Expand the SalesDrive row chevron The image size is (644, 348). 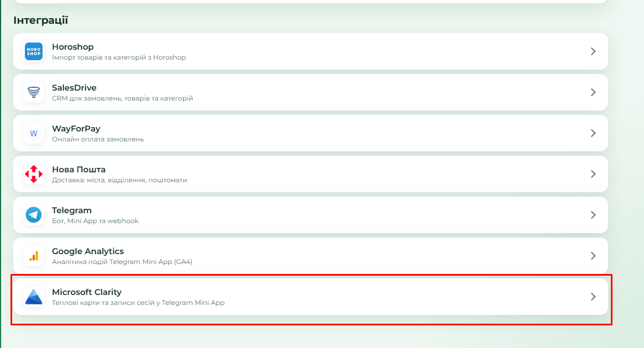coord(593,92)
